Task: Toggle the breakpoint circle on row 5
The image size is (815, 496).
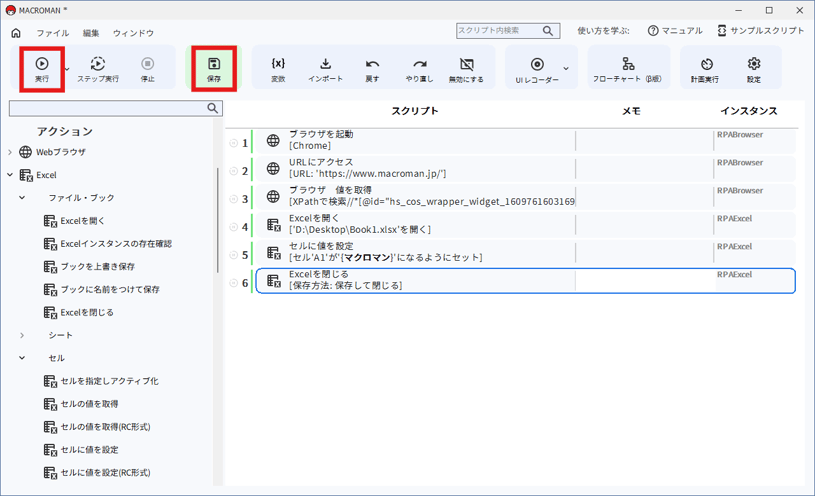Action: (x=233, y=255)
